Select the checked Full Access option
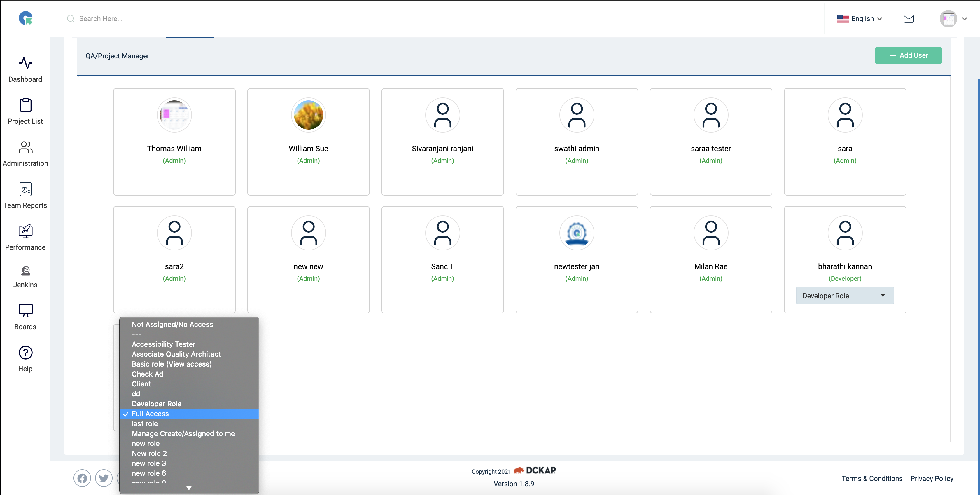980x495 pixels. (x=189, y=414)
